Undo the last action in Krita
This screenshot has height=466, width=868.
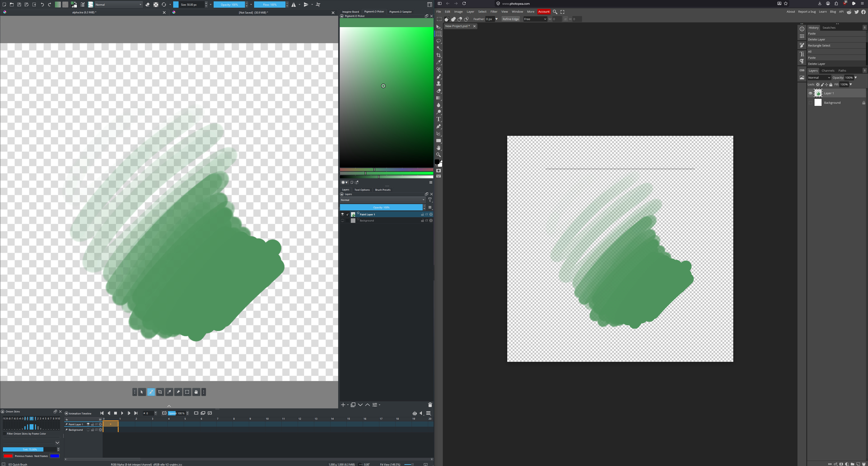click(42, 5)
